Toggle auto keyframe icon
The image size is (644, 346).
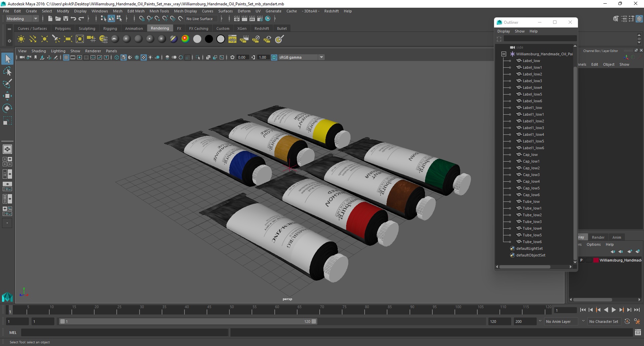pyautogui.click(x=627, y=322)
